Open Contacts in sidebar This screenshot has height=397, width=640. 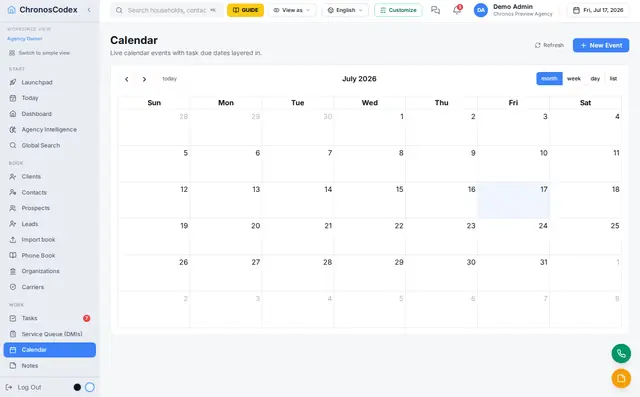[50, 192]
